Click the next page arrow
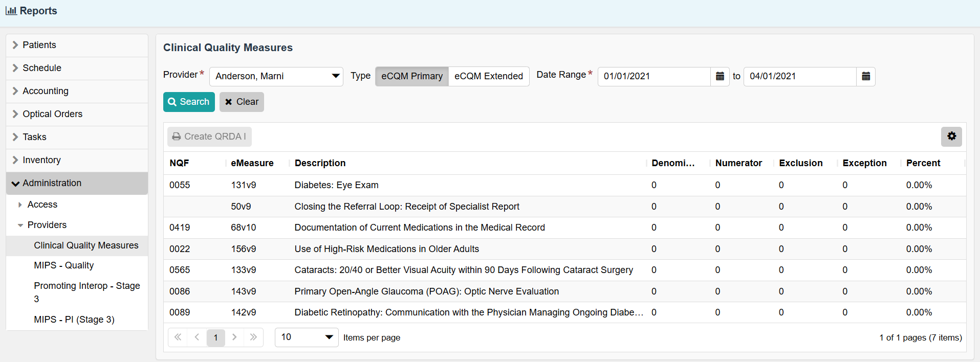Viewport: 980px width, 362px height. click(x=234, y=337)
